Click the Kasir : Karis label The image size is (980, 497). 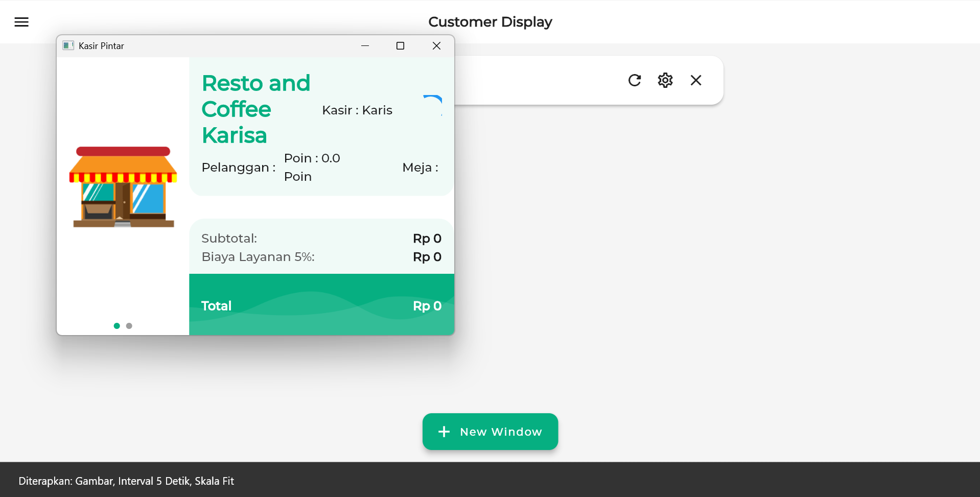(x=357, y=110)
